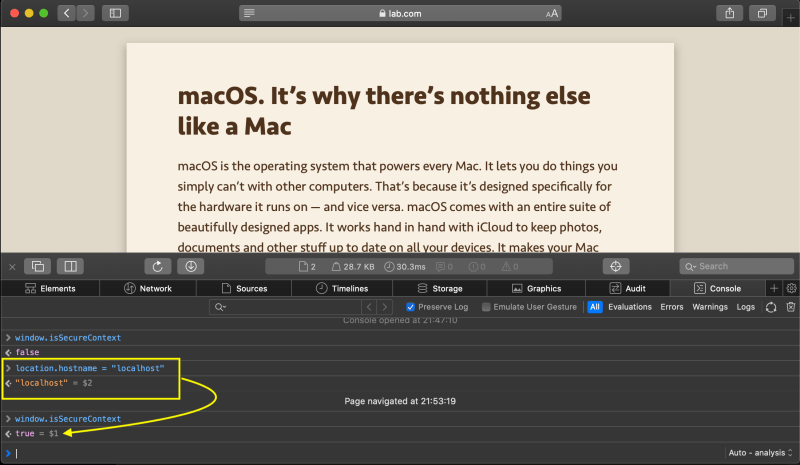Select the false result row

click(x=400, y=352)
